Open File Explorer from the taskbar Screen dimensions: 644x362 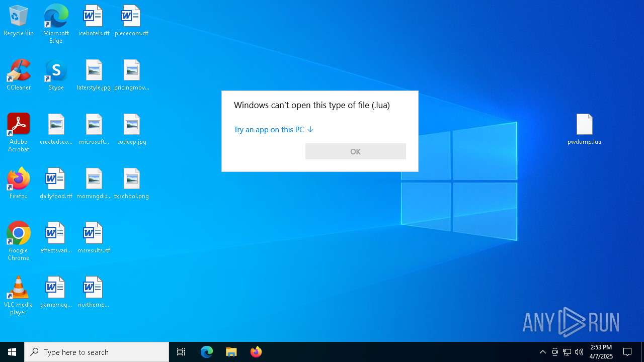click(231, 352)
